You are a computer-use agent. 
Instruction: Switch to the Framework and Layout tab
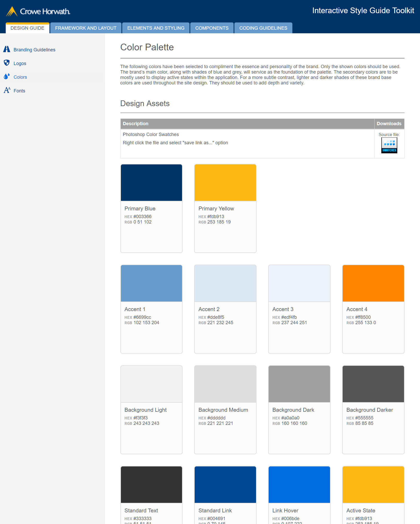click(86, 28)
